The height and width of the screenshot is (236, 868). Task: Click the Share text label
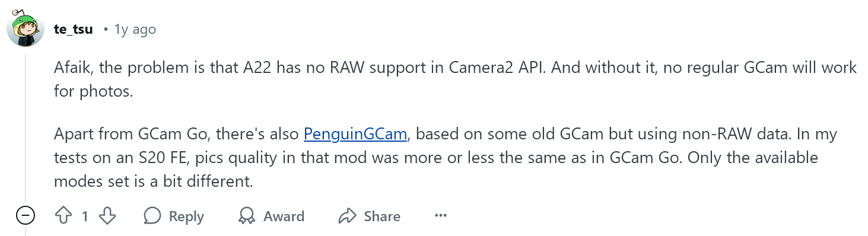coord(382,216)
